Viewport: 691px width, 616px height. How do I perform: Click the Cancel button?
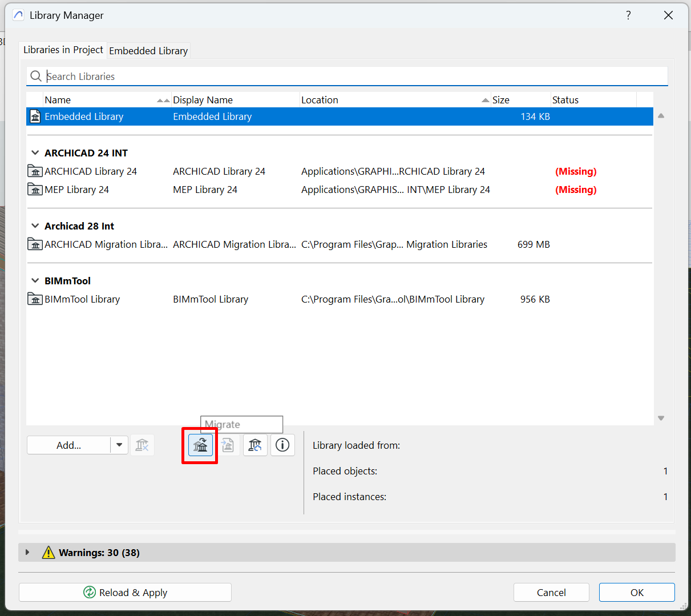pyautogui.click(x=551, y=593)
